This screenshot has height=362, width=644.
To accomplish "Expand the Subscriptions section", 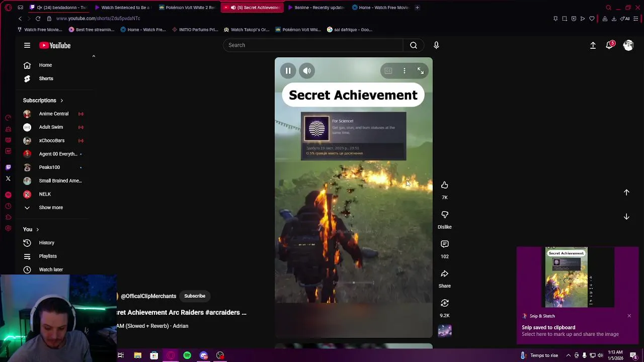I will pyautogui.click(x=43, y=101).
